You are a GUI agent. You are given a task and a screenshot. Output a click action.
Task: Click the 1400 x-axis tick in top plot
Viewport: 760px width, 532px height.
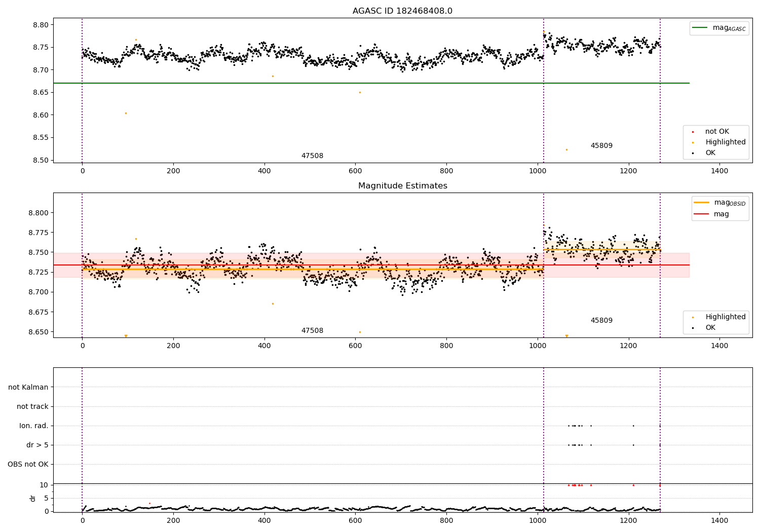[x=719, y=171]
